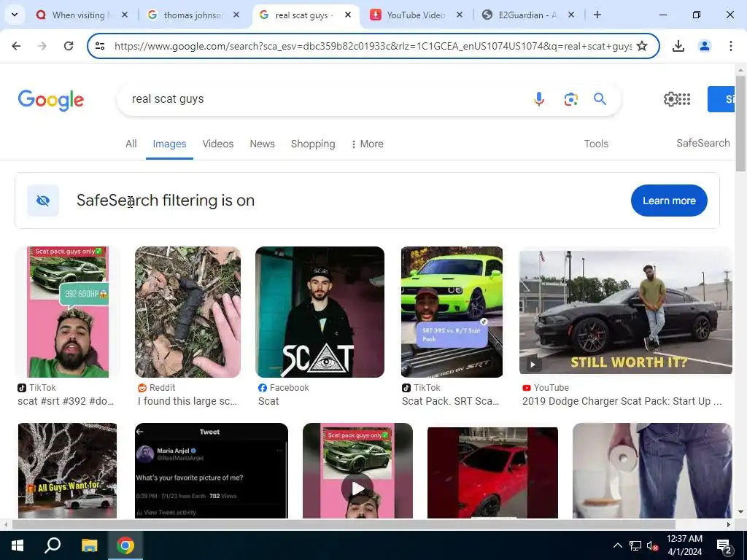Open the notification center
The image size is (747, 560).
(x=724, y=545)
